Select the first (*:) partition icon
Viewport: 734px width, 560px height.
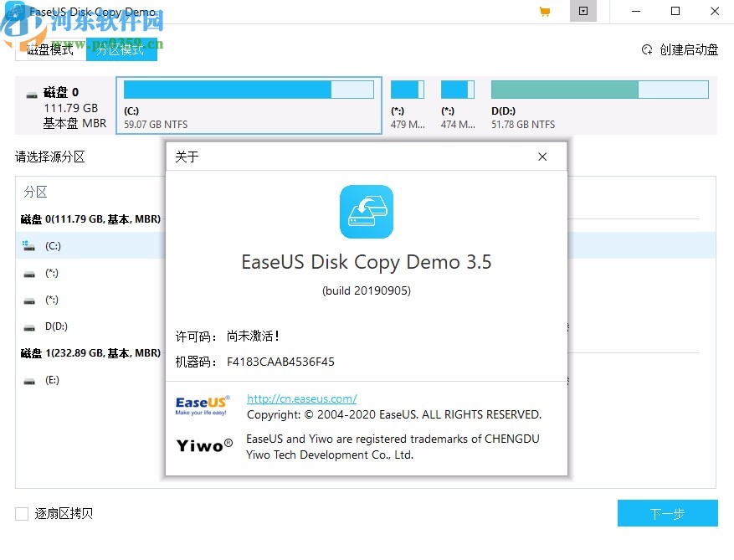point(28,273)
